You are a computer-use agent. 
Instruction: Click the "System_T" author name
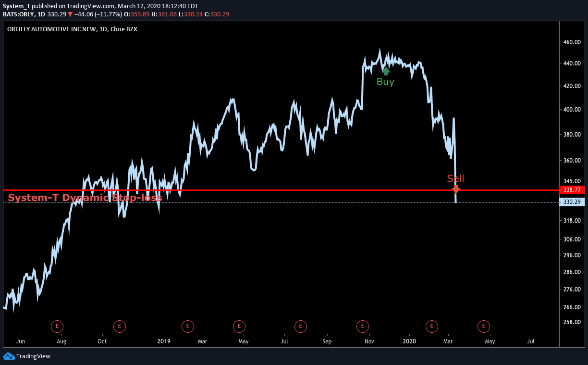[16, 5]
